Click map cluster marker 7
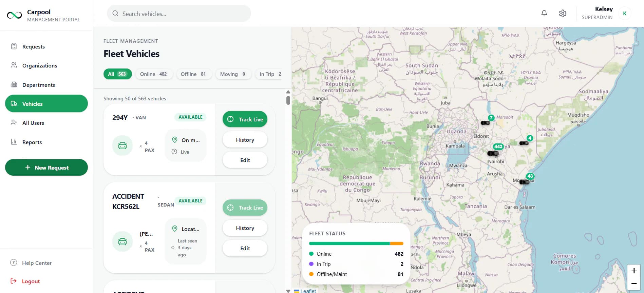This screenshot has width=644, height=293. pos(491,118)
